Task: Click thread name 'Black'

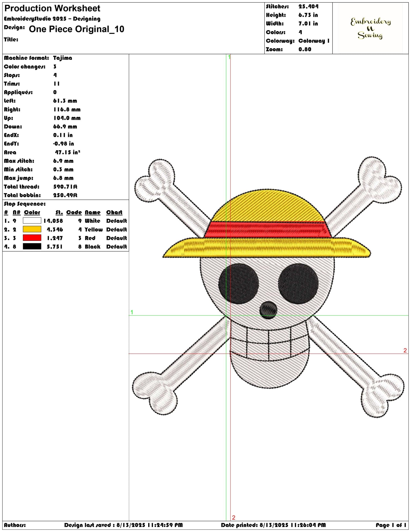Action: [x=92, y=247]
